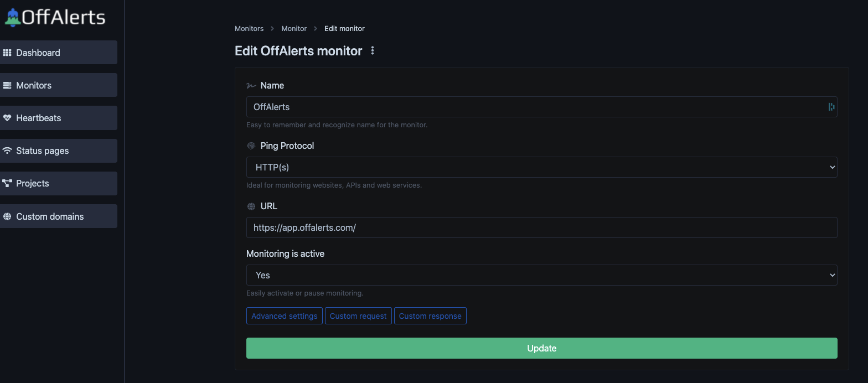Viewport: 868px width, 383px height.
Task: Click the 'Easily activate or pause monitoring' hint
Action: (x=304, y=293)
